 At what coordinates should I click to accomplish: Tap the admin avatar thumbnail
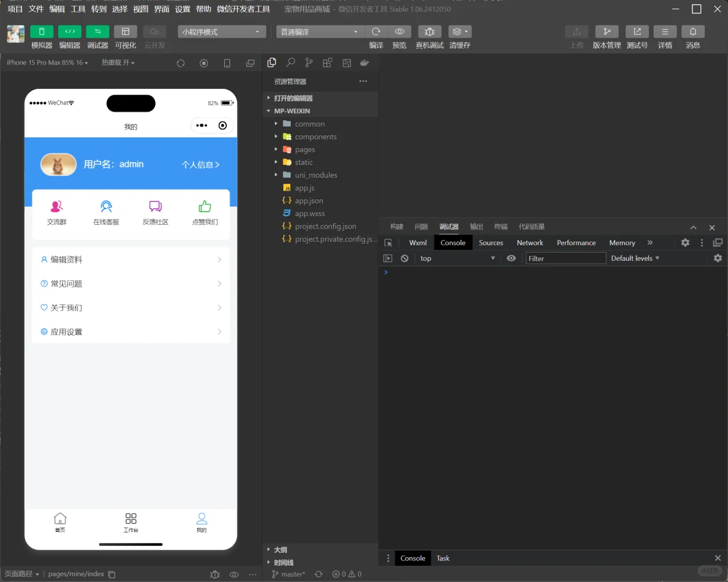click(58, 164)
